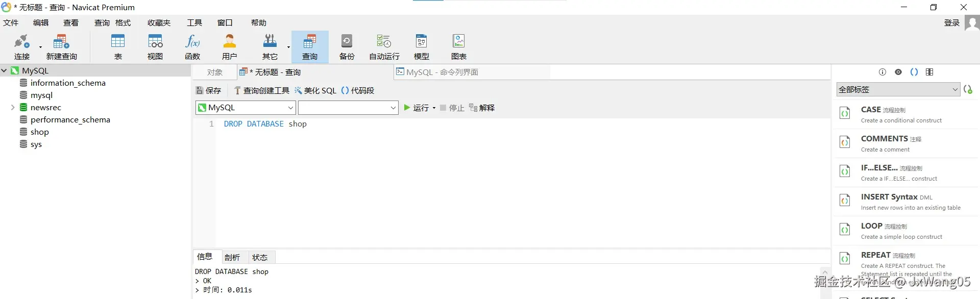Switch to the 对象 tab

(x=215, y=72)
